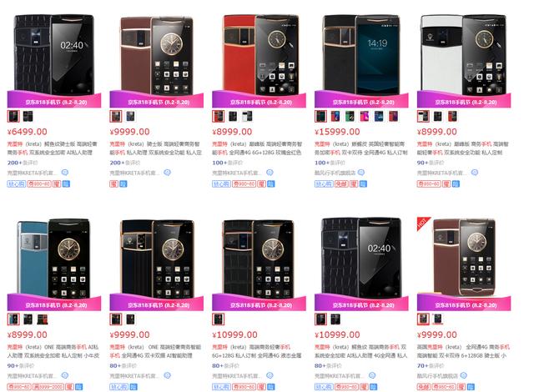Open the blue leather phone product image
The width and height of the screenshot is (534, 392).
53,258
